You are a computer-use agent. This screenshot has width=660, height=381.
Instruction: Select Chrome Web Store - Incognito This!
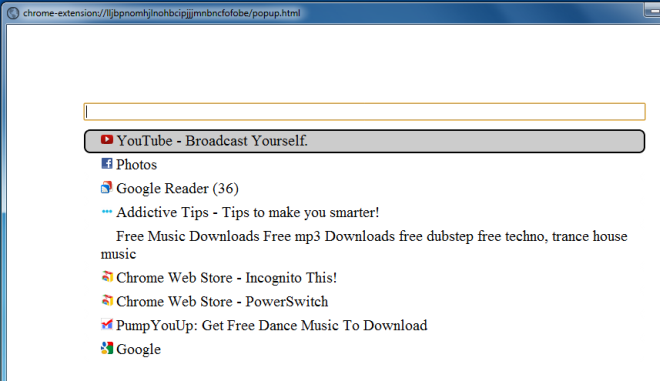pyautogui.click(x=226, y=278)
